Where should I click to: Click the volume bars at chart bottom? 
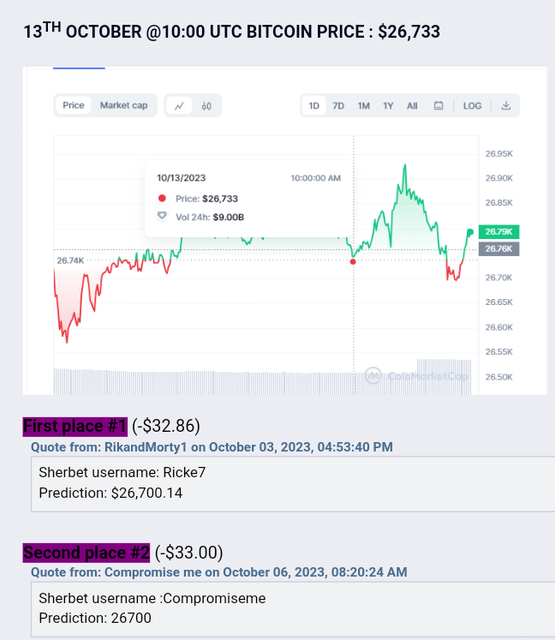coord(262,382)
